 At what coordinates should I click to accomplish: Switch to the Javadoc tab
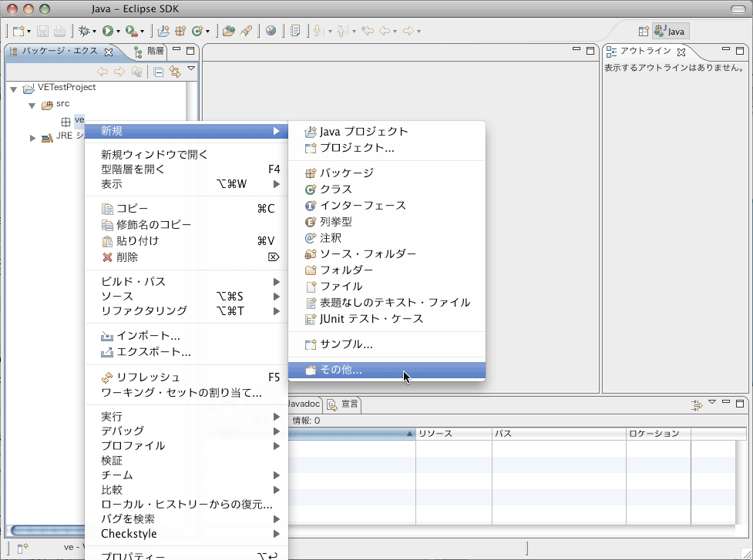pyautogui.click(x=304, y=404)
